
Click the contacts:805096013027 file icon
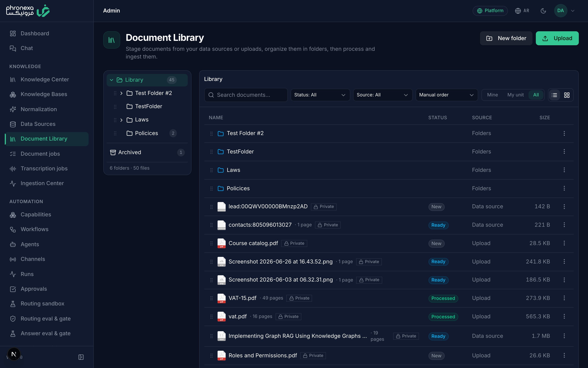221,225
